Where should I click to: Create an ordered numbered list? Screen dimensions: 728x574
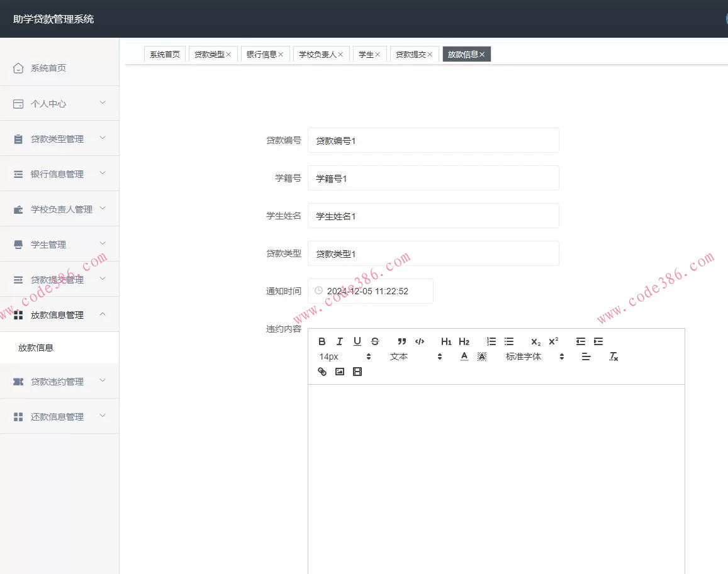tap(491, 341)
